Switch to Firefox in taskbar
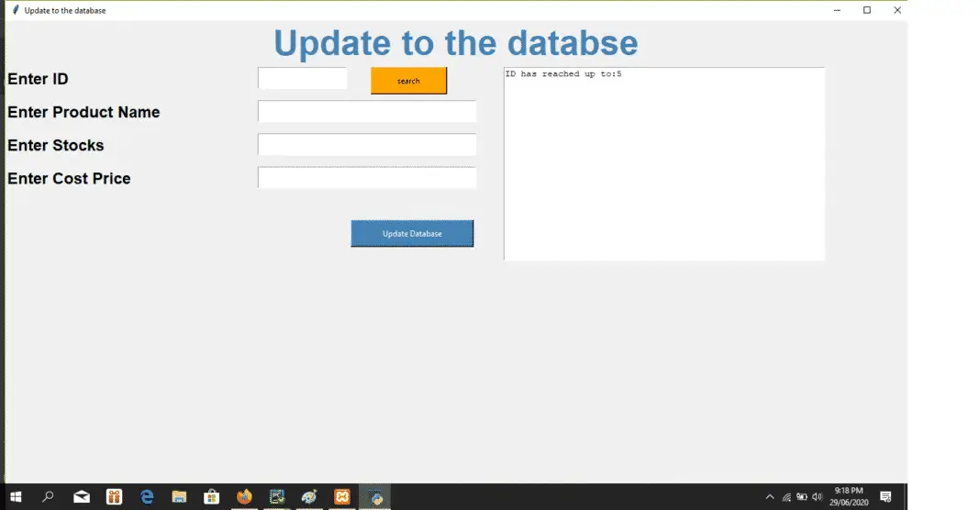Image resolution: width=980 pixels, height=510 pixels. point(244,497)
